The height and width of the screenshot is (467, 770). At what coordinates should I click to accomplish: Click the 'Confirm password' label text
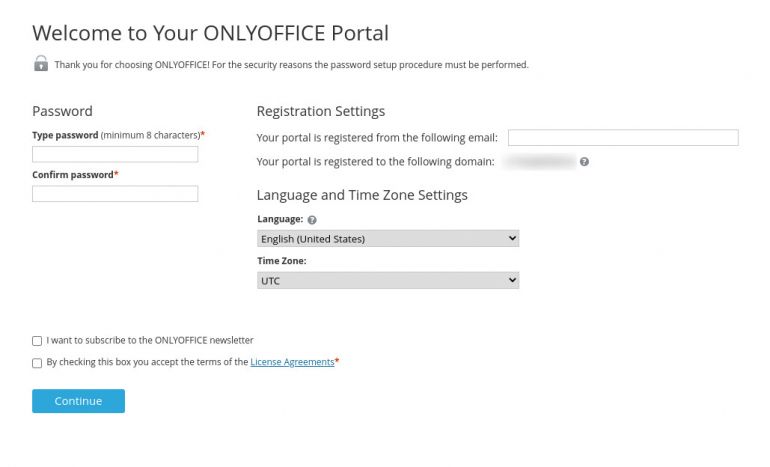coord(72,174)
